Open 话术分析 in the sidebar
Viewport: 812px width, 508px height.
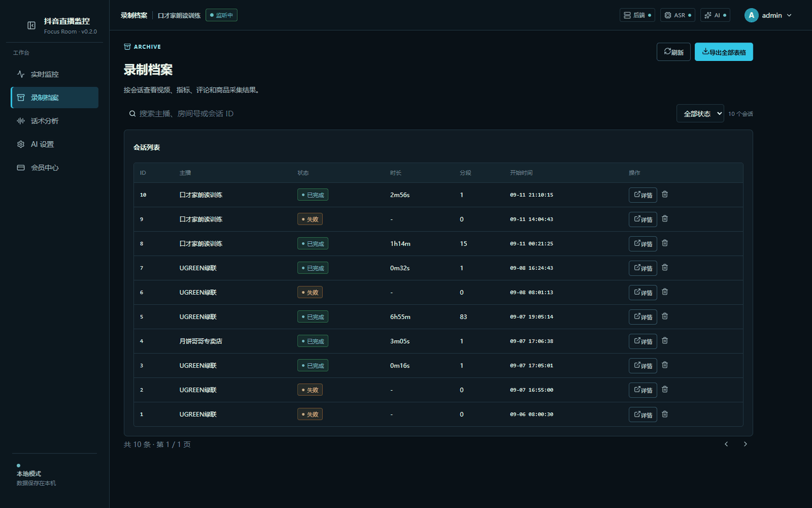[x=55, y=121]
